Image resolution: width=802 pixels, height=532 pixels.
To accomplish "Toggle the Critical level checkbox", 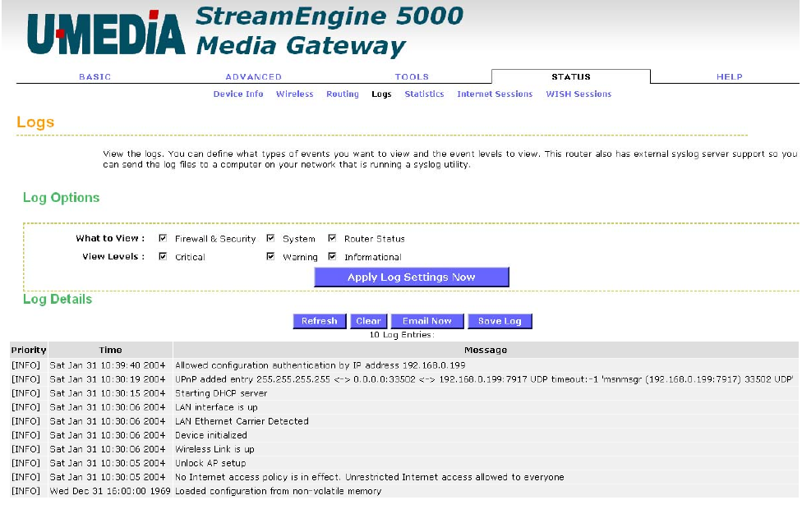I will 163,256.
